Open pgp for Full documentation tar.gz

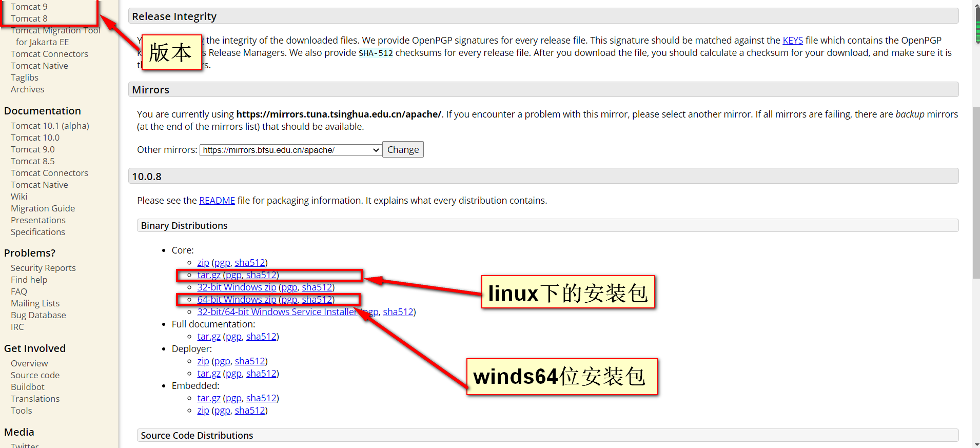tap(233, 337)
